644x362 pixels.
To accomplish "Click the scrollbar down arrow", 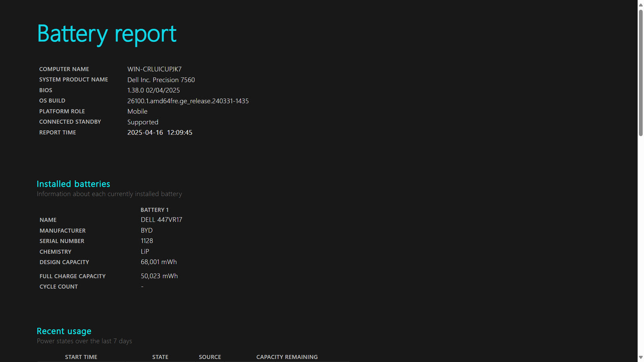I will tap(641, 357).
